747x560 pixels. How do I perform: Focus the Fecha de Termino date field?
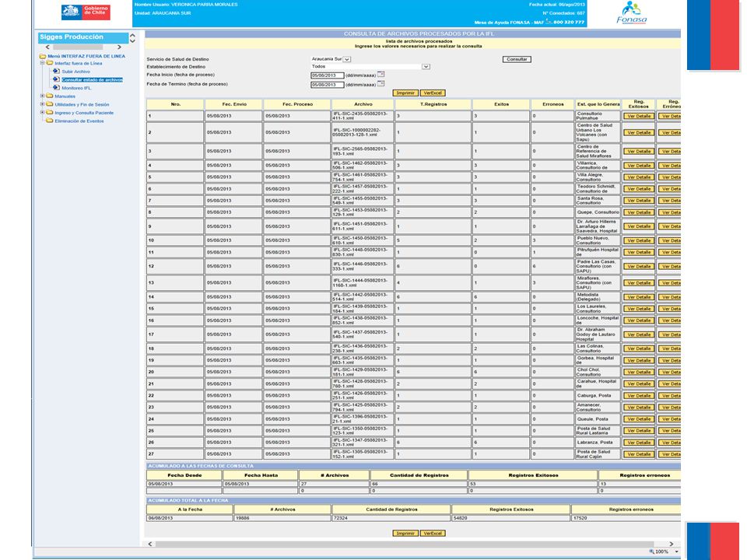pyautogui.click(x=328, y=85)
